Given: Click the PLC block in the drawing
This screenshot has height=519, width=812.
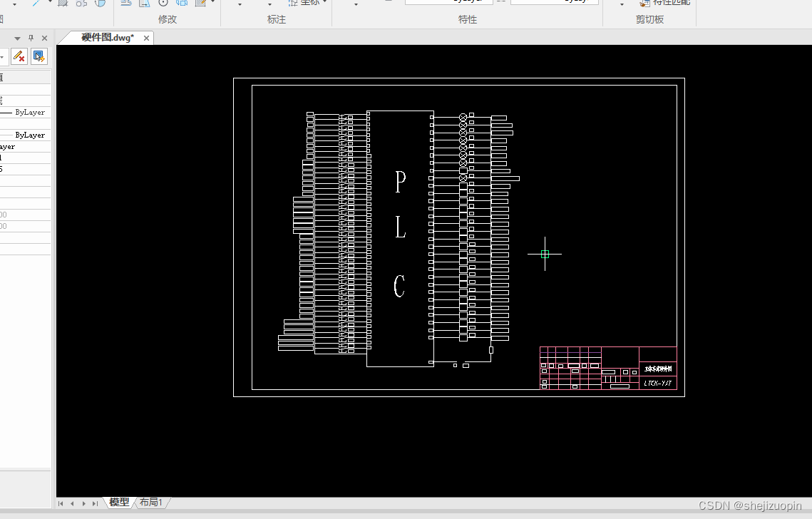Looking at the screenshot, I should tap(400, 238).
